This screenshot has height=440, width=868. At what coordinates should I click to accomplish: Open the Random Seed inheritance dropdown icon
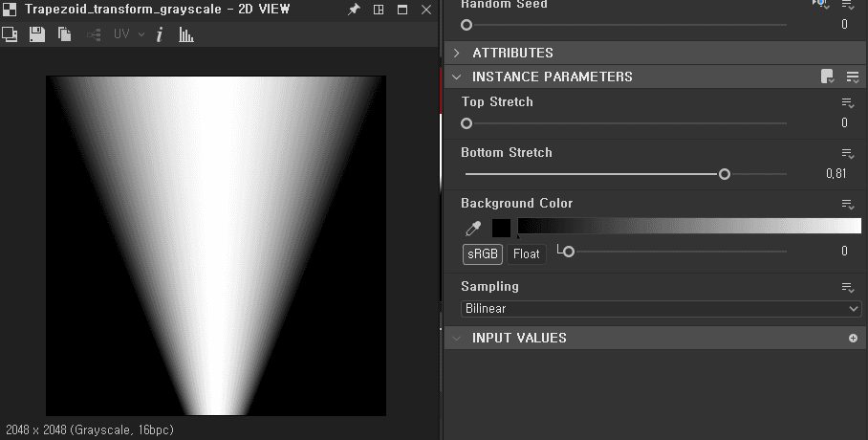820,4
